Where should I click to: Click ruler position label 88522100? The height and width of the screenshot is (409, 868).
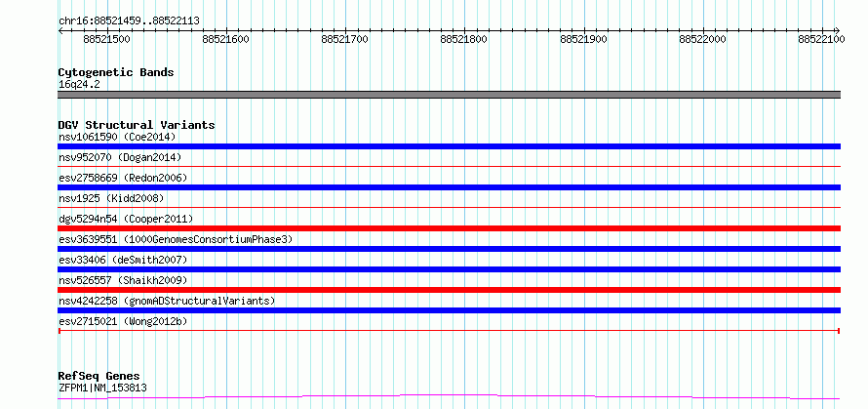[821, 39]
